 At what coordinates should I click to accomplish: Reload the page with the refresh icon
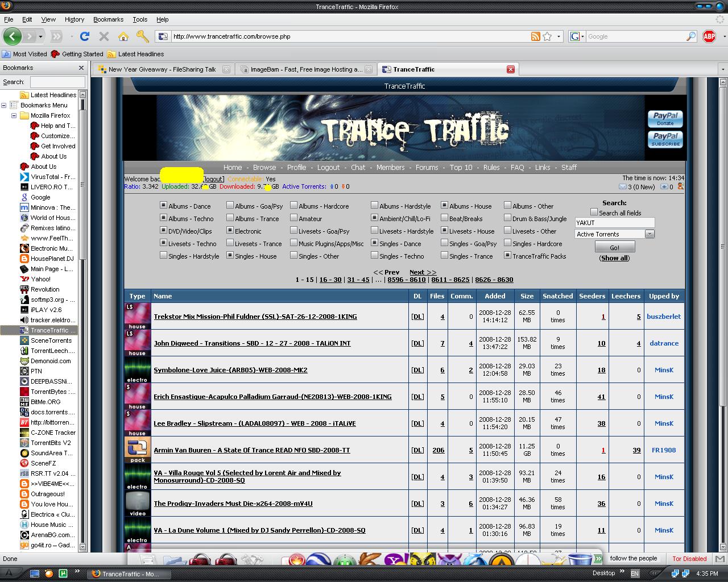(85, 36)
